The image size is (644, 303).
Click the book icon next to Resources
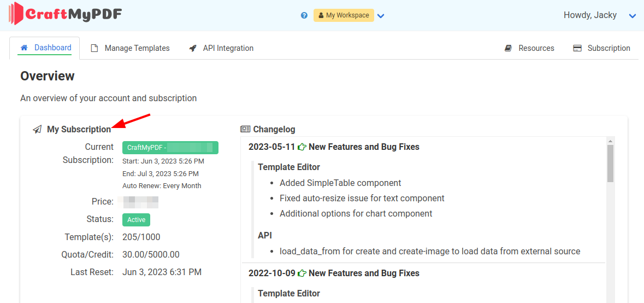tap(508, 48)
